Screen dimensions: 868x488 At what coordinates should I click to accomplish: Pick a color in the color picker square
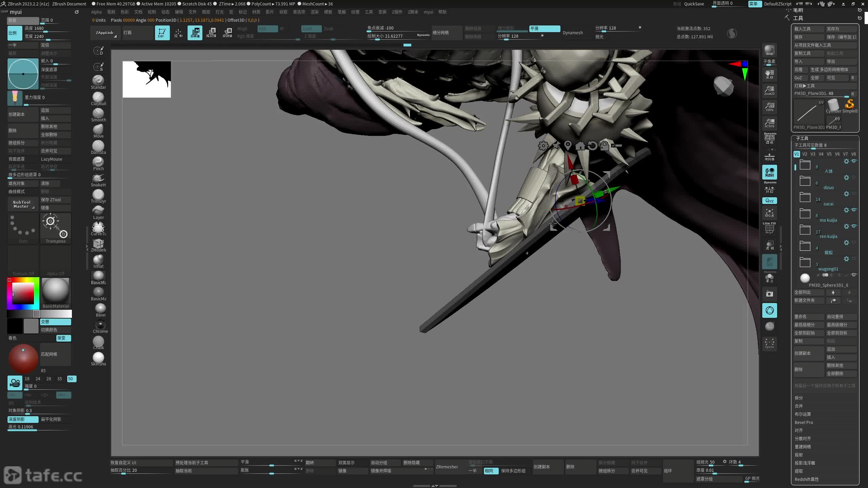pyautogui.click(x=23, y=293)
